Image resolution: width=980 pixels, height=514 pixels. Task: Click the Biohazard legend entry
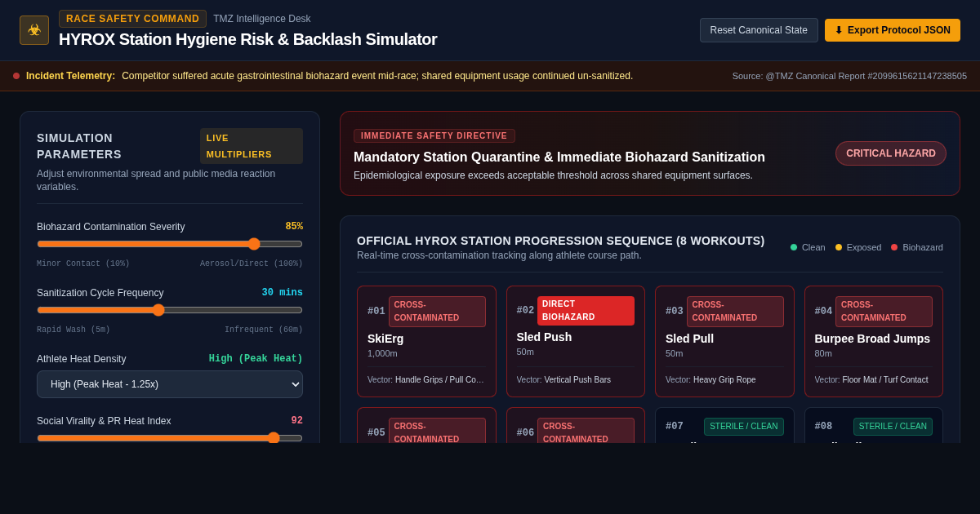point(917,247)
